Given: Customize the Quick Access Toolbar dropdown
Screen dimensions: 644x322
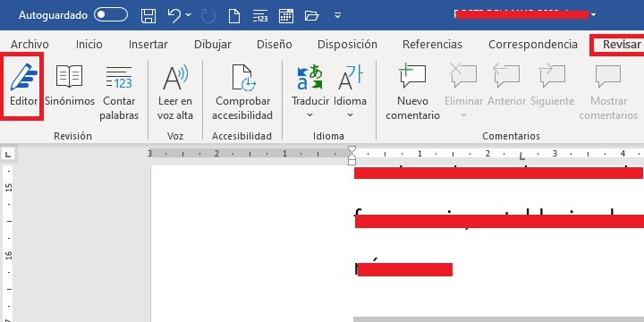Looking at the screenshot, I should [337, 15].
